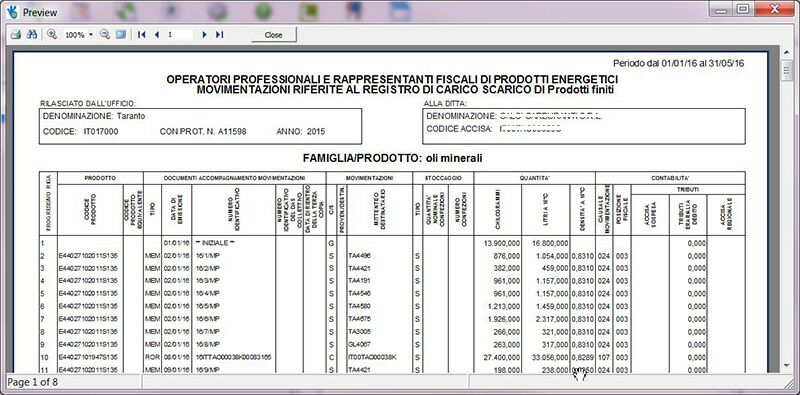Screen dimensions: 800x395
Task: Jump to the last page
Action: click(x=219, y=35)
